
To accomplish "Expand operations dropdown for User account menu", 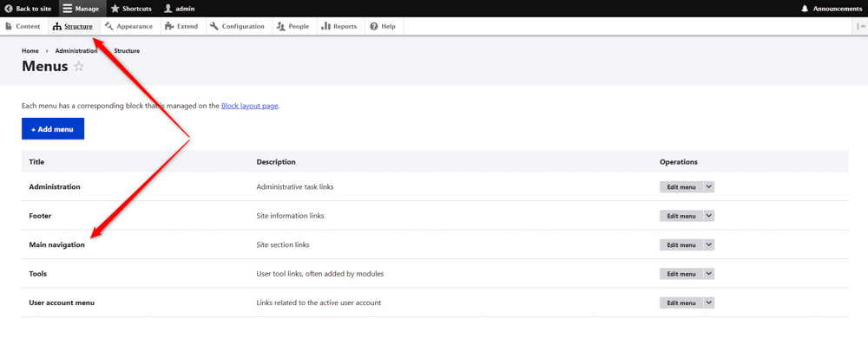I will [x=708, y=303].
